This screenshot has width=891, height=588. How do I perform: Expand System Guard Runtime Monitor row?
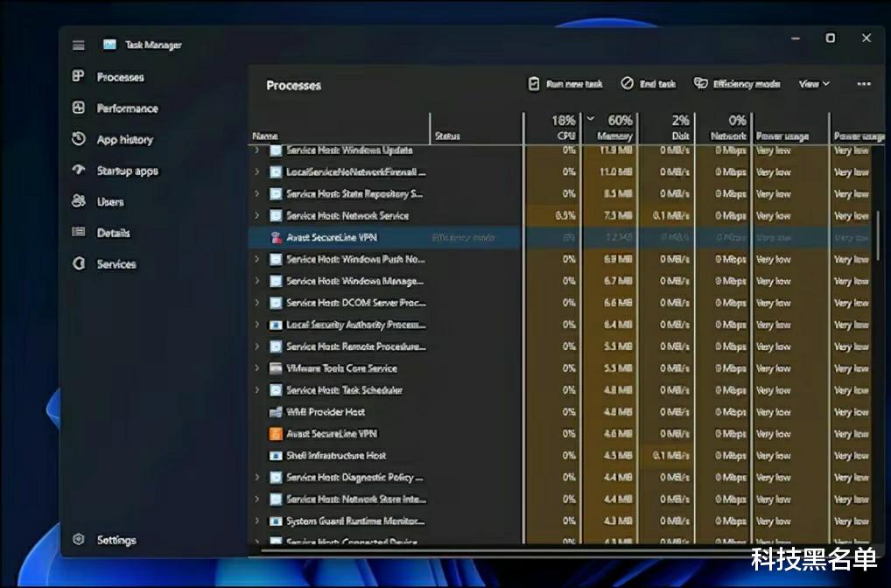coord(256,521)
